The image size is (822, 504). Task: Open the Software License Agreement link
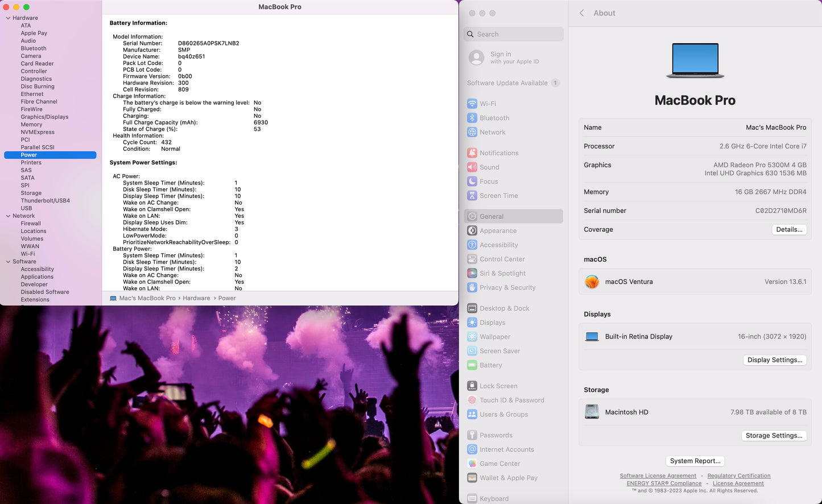tap(658, 476)
